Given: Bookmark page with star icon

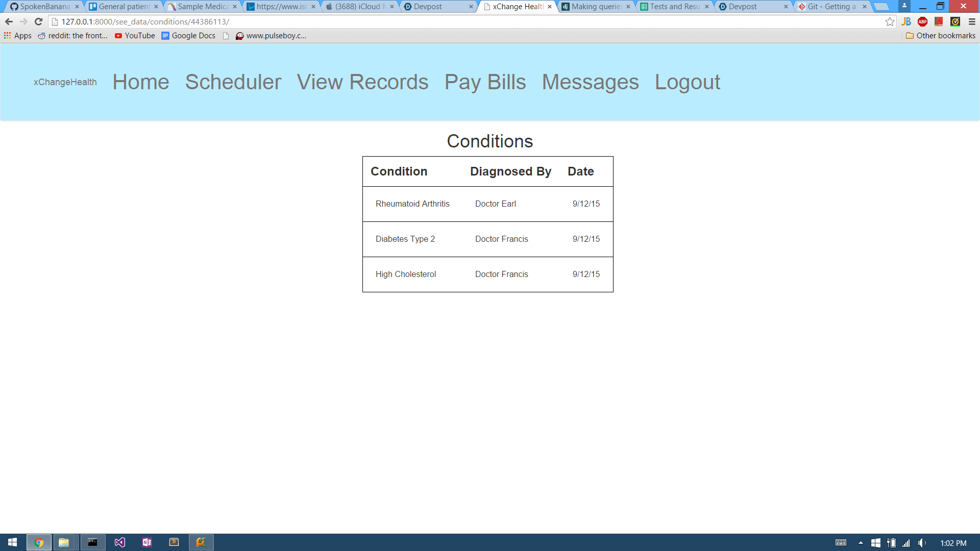Looking at the screenshot, I should [x=890, y=21].
